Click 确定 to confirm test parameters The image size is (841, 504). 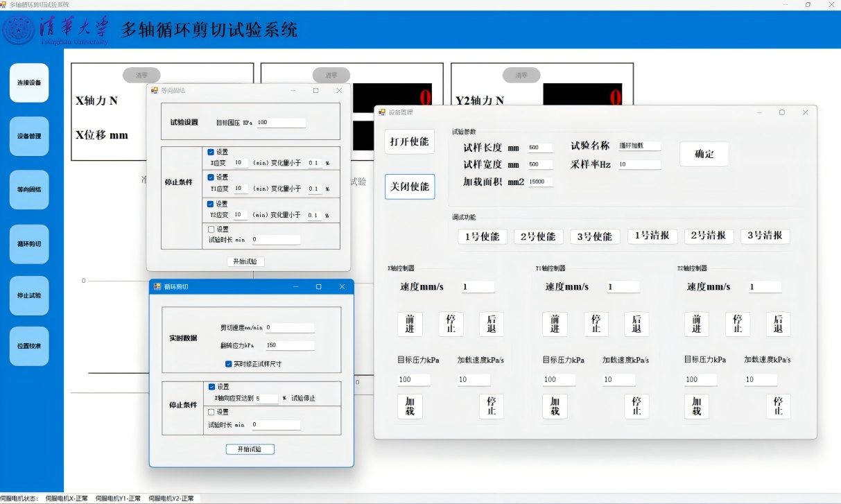click(x=704, y=154)
